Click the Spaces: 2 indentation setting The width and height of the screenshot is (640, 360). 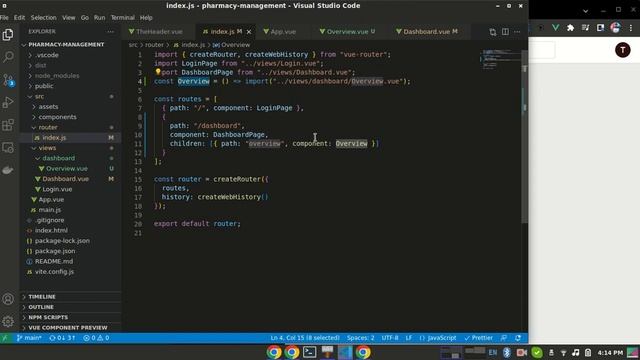(x=360, y=338)
